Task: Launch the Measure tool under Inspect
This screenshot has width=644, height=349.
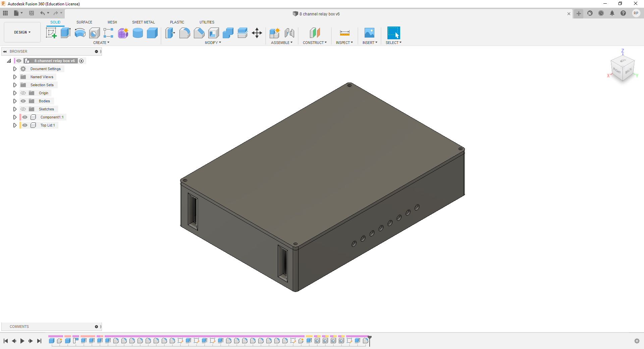Action: 344,33
